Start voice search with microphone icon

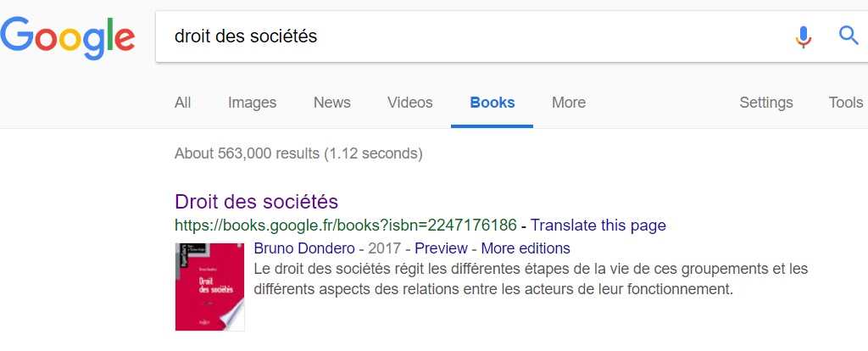[x=804, y=36]
